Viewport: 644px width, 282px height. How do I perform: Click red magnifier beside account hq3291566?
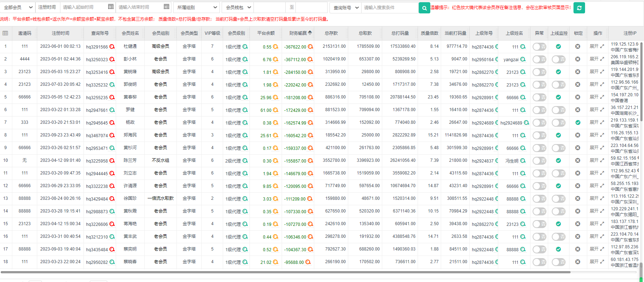[112, 47]
